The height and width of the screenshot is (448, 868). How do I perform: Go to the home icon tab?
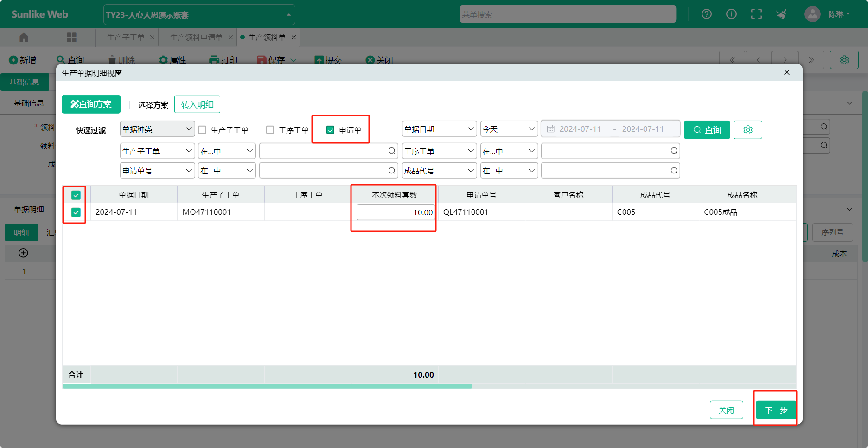pyautogui.click(x=24, y=37)
